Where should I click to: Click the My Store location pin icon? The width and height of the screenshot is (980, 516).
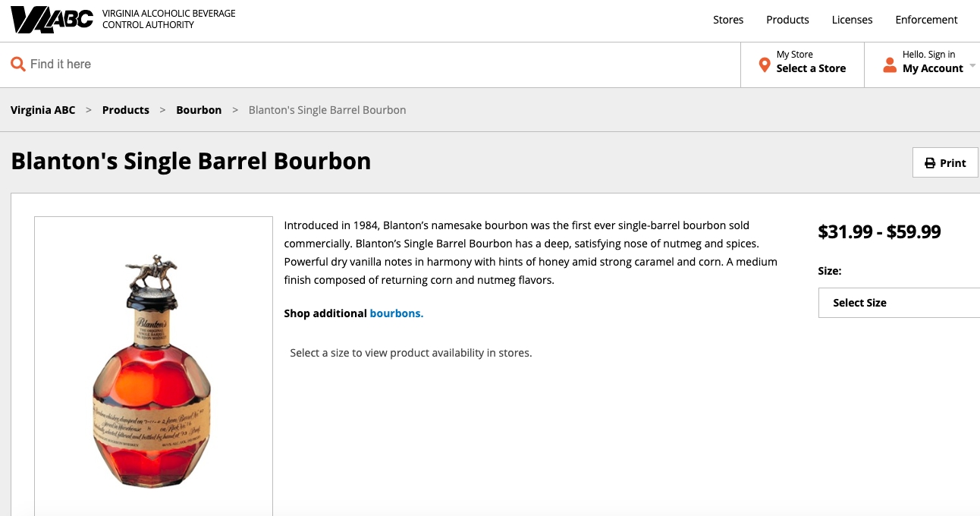click(765, 65)
